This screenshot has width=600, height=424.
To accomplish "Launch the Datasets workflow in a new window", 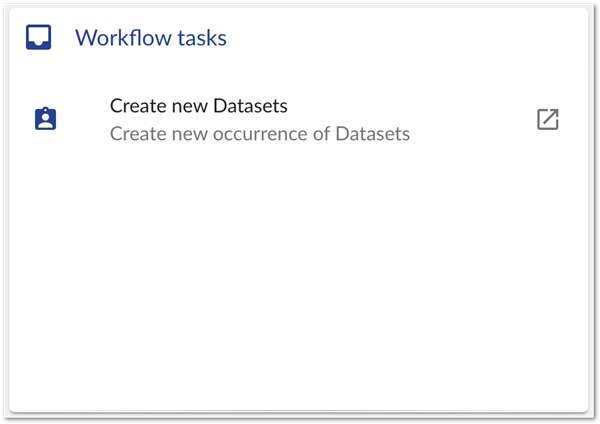I will (547, 119).
